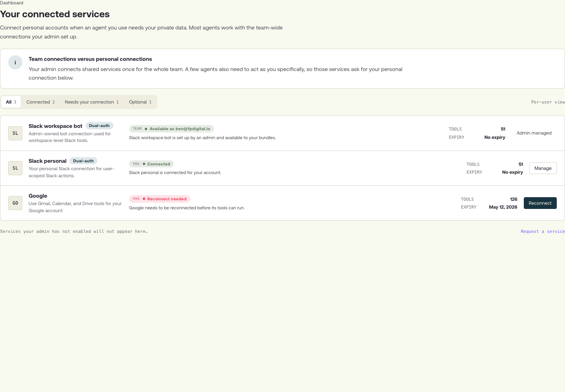Click 'Slack personal is connected for your account.' text
Screen dimensions: 565x392
coord(175,172)
